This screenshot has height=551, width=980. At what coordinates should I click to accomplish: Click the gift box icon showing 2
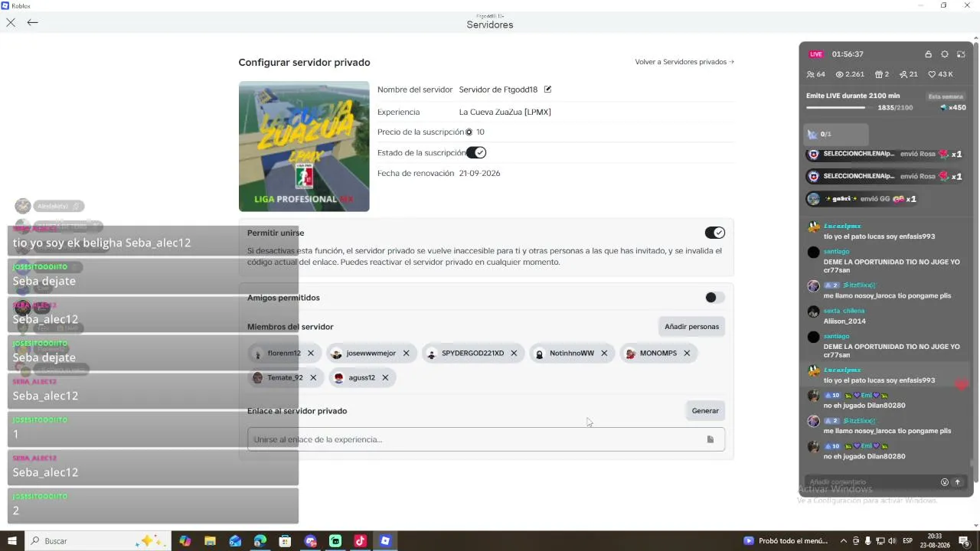click(879, 74)
